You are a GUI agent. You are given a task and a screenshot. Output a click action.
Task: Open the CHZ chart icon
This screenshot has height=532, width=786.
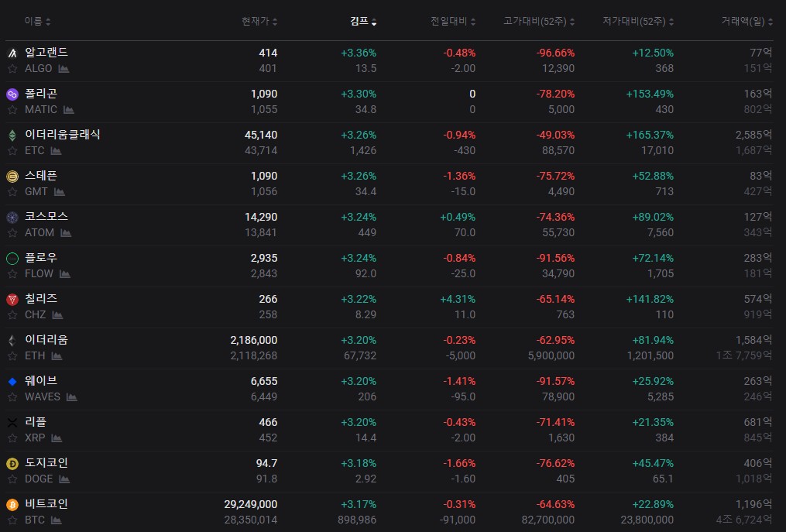pos(57,315)
